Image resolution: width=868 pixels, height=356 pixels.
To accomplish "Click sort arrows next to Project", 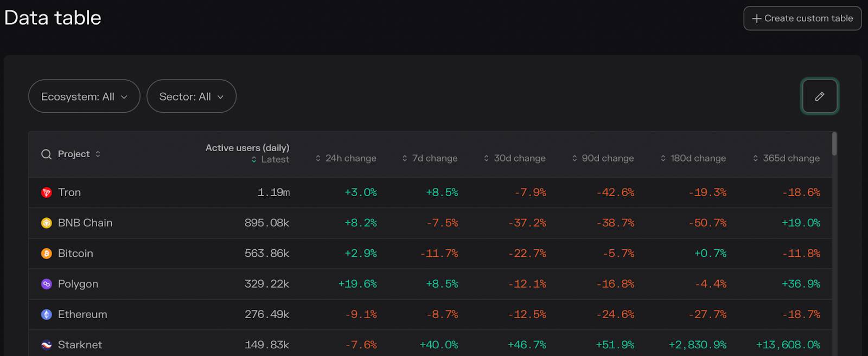I will [98, 154].
